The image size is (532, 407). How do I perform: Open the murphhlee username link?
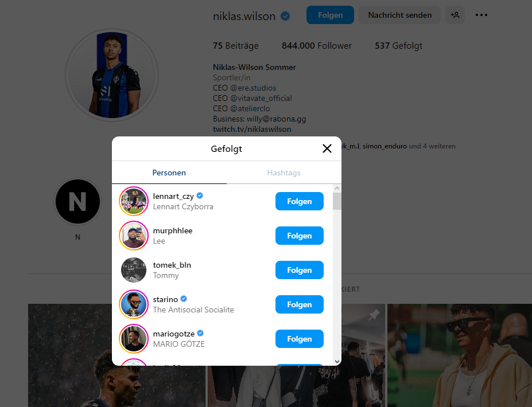(x=173, y=230)
